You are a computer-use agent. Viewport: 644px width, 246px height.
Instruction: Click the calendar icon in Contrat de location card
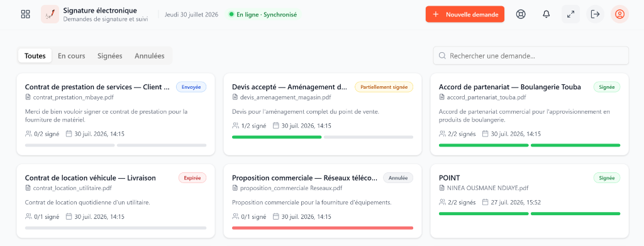[69, 216]
